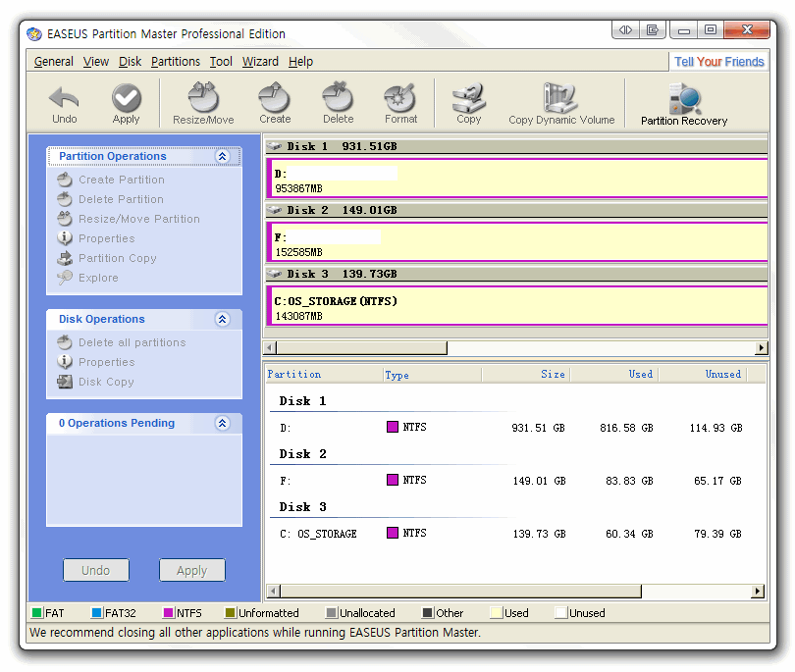Click Partition Copy sidebar icon
This screenshot has width=795, height=672.
pyautogui.click(x=65, y=258)
